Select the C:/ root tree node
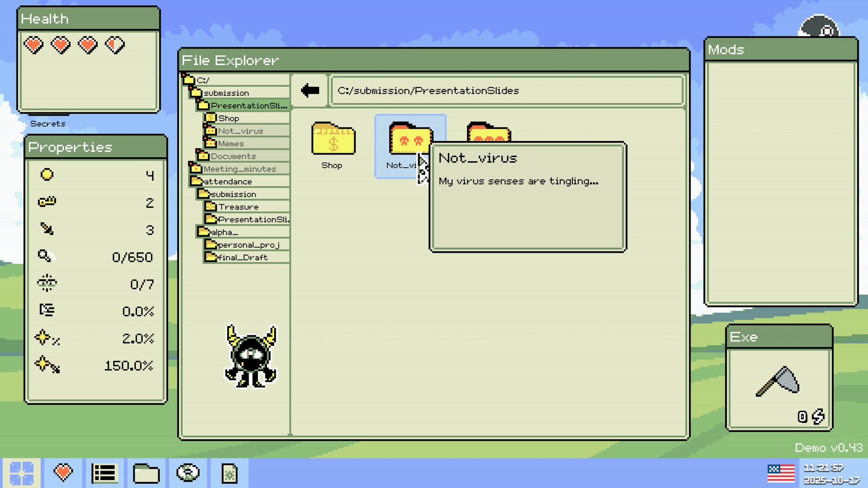This screenshot has width=868, height=488. tap(202, 80)
